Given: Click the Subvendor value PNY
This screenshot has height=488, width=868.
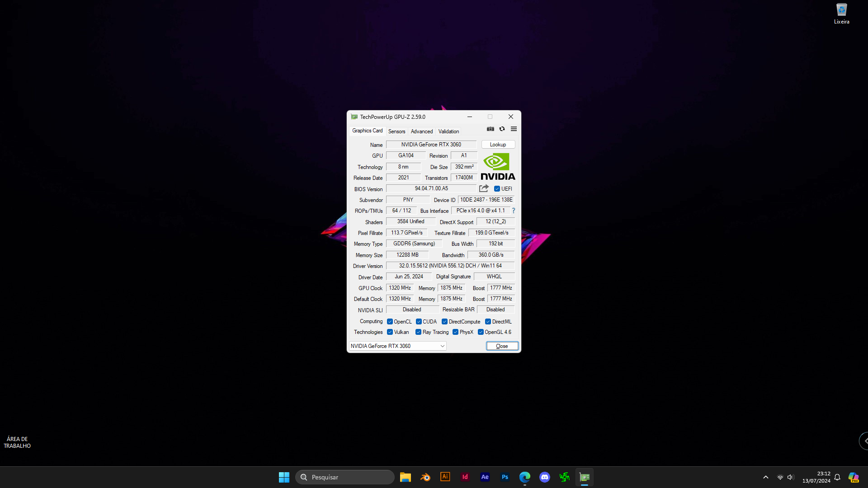Looking at the screenshot, I should coord(408,200).
